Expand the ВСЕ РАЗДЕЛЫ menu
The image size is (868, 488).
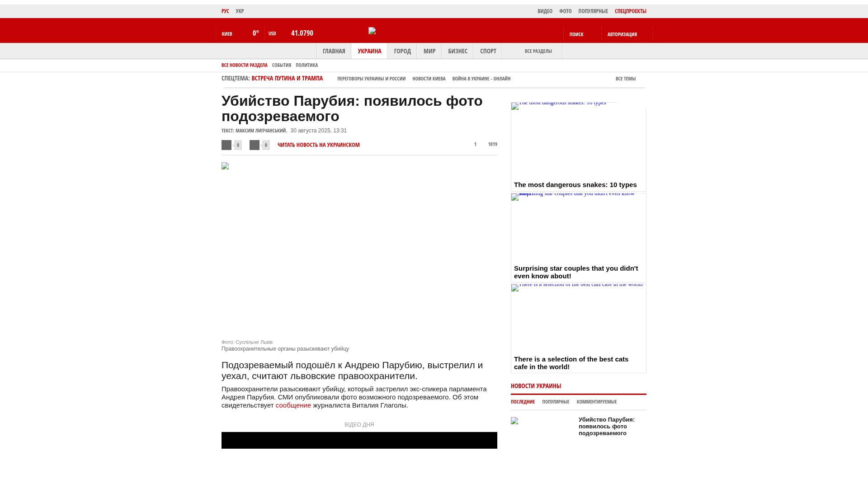[538, 51]
